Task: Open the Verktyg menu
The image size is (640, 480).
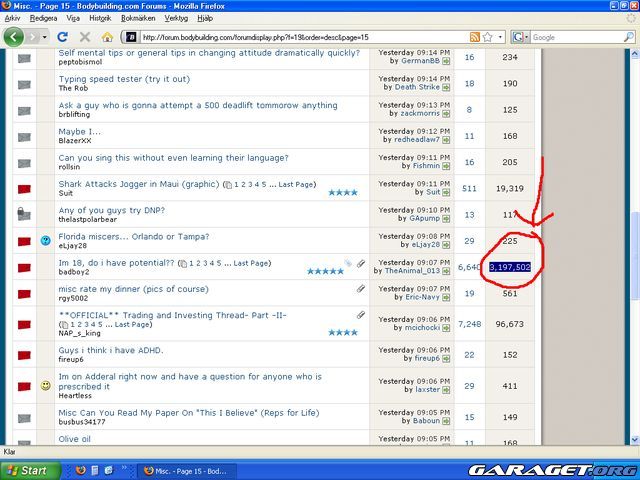Action: pyautogui.click(x=177, y=18)
